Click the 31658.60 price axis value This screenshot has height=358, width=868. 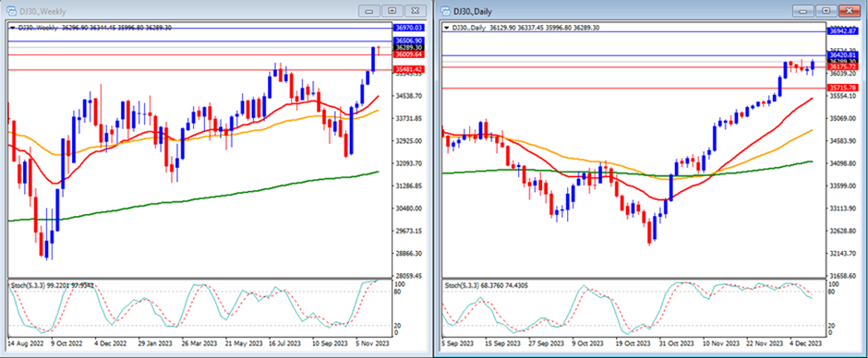pyautogui.click(x=844, y=275)
